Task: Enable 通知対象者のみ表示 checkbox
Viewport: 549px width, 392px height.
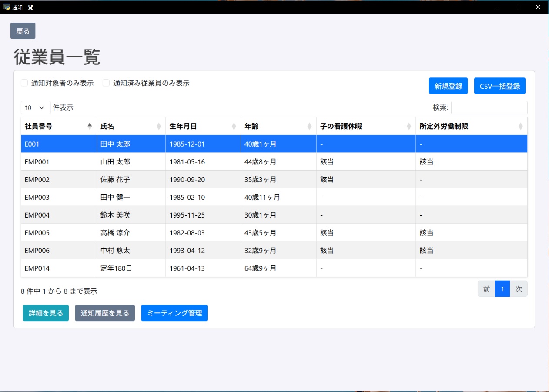Action: coord(25,83)
